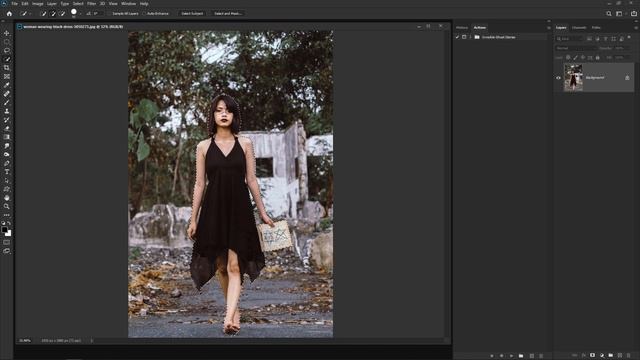This screenshot has width=640, height=360.
Task: Toggle lock image pixels brush icon
Action: click(x=576, y=58)
